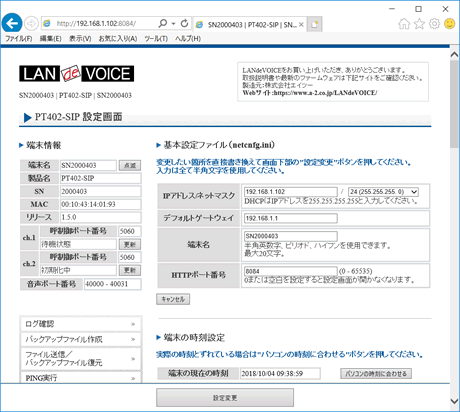The height and width of the screenshot is (412, 460).
Task: Click the ch.2 呼制御ポート番号 field 5060
Action: [130, 257]
